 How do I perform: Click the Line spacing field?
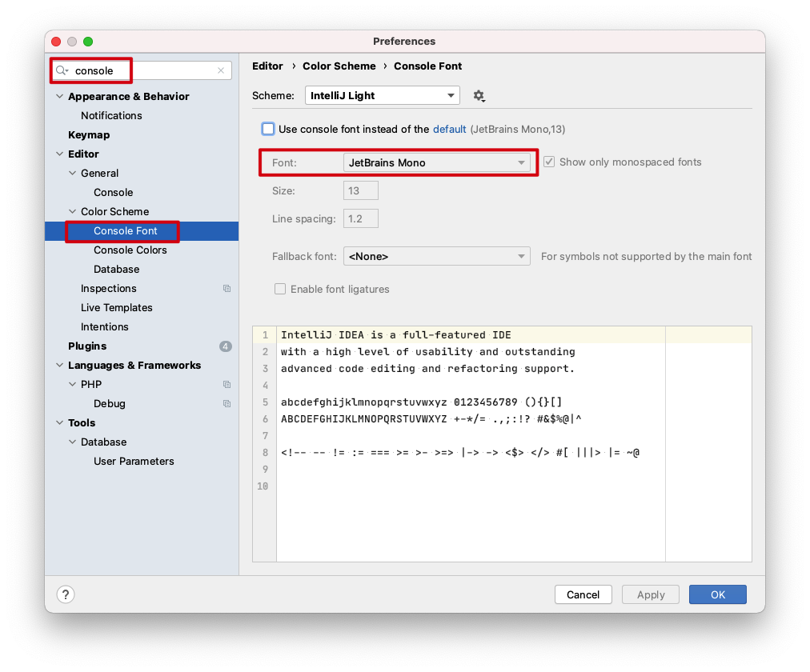pos(360,219)
